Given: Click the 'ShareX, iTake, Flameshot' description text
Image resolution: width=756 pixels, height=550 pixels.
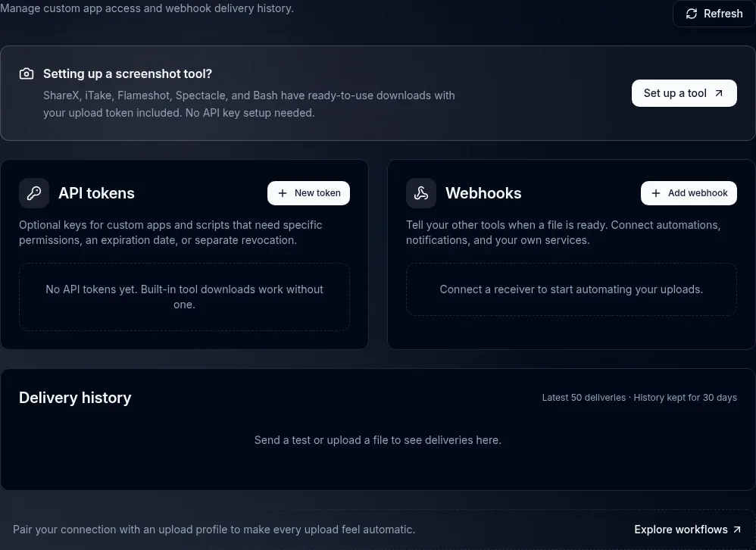Looking at the screenshot, I should point(248,104).
